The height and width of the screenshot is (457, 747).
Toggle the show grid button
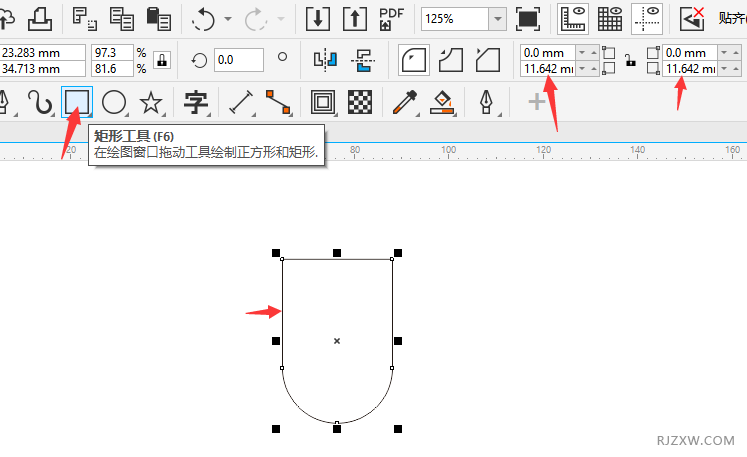click(610, 19)
